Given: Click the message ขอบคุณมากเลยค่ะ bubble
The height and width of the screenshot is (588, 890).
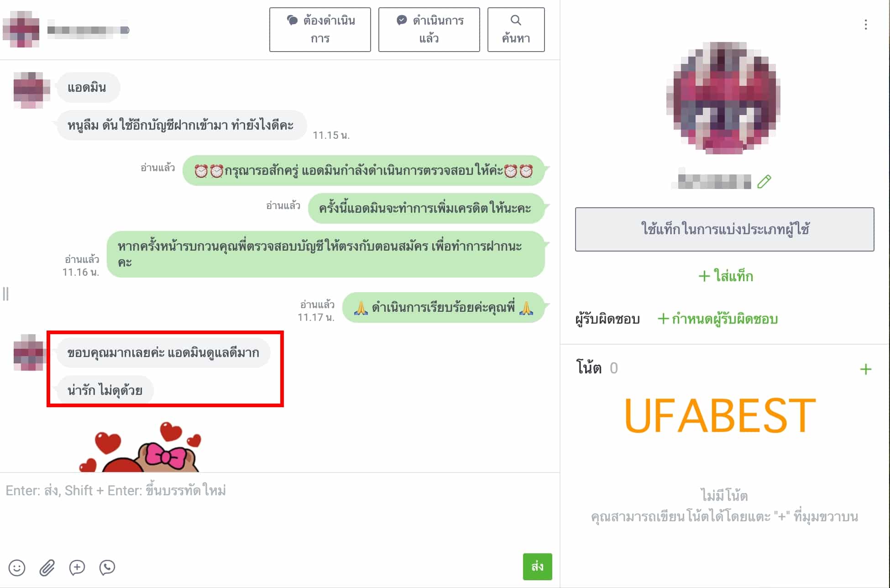Looking at the screenshot, I should (163, 352).
